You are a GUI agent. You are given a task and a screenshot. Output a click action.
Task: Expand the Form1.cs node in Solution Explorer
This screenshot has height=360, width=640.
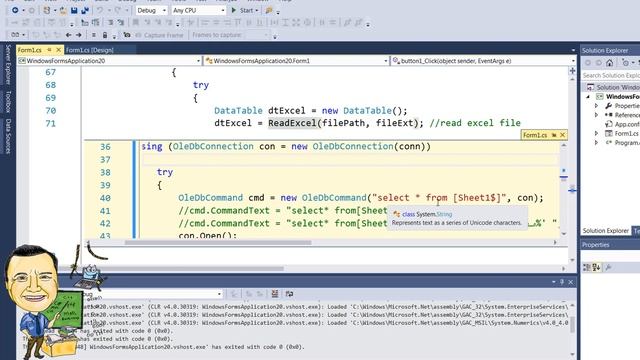pyautogui.click(x=596, y=133)
